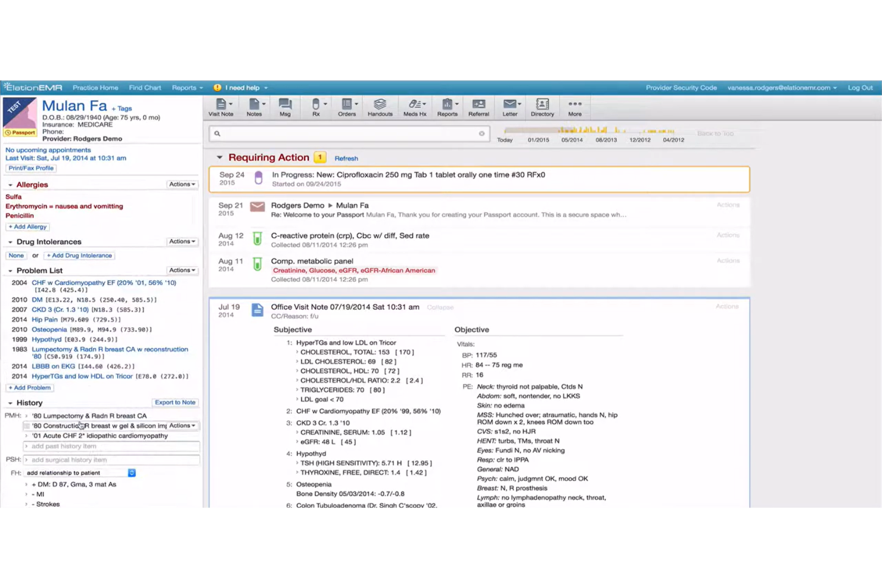Open the vanessa.rodgers account menu
882x588 pixels.
coord(782,88)
